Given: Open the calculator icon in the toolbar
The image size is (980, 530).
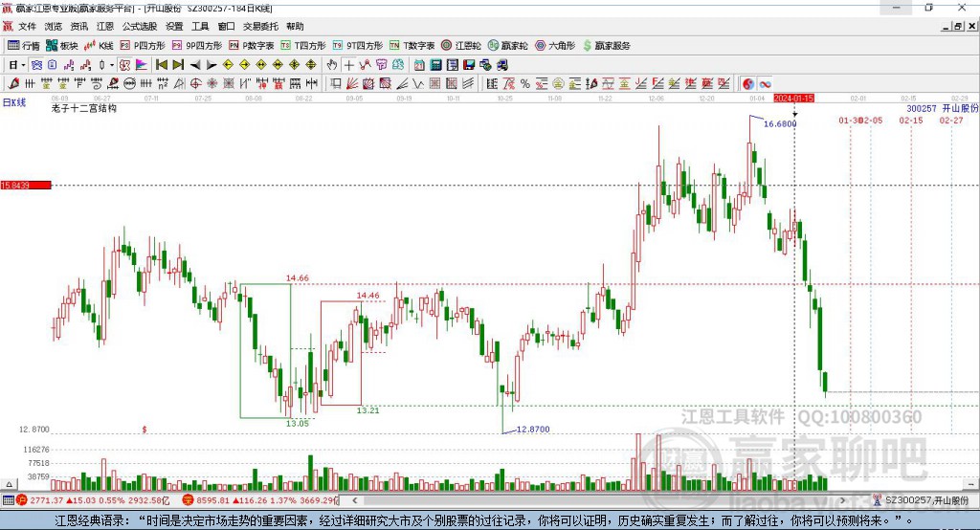Looking at the screenshot, I should click(x=436, y=64).
